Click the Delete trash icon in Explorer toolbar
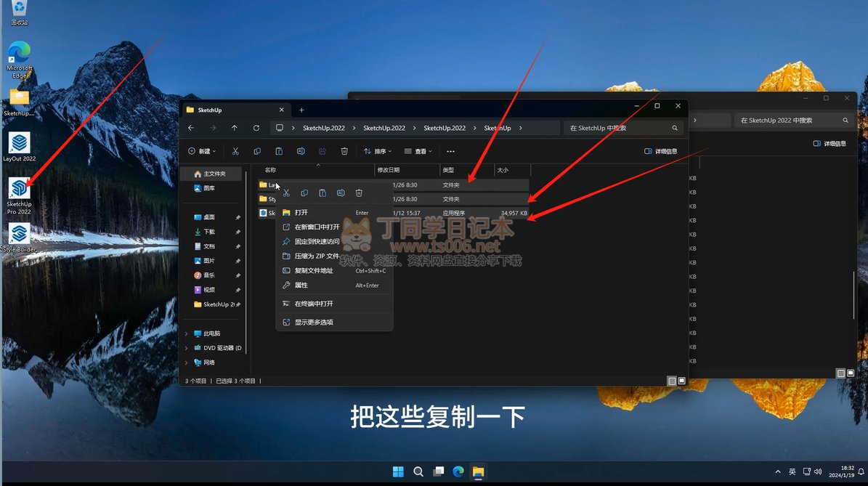The height and width of the screenshot is (486, 868). [344, 151]
